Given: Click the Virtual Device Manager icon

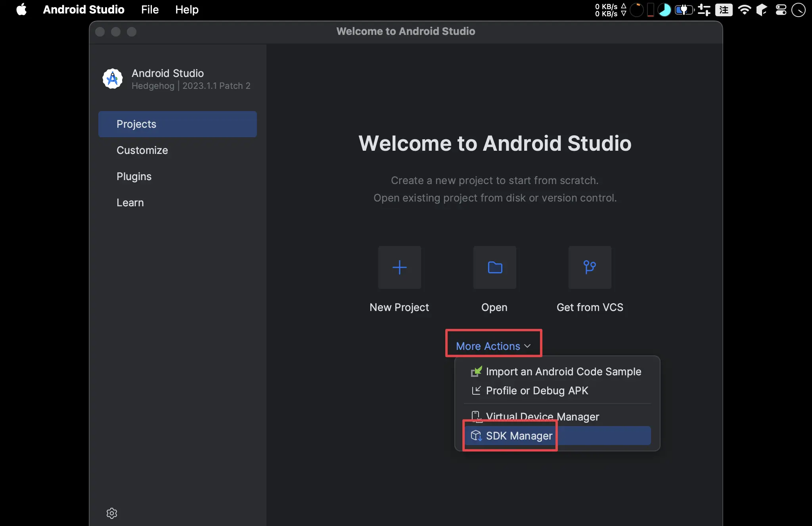Looking at the screenshot, I should tap(476, 415).
